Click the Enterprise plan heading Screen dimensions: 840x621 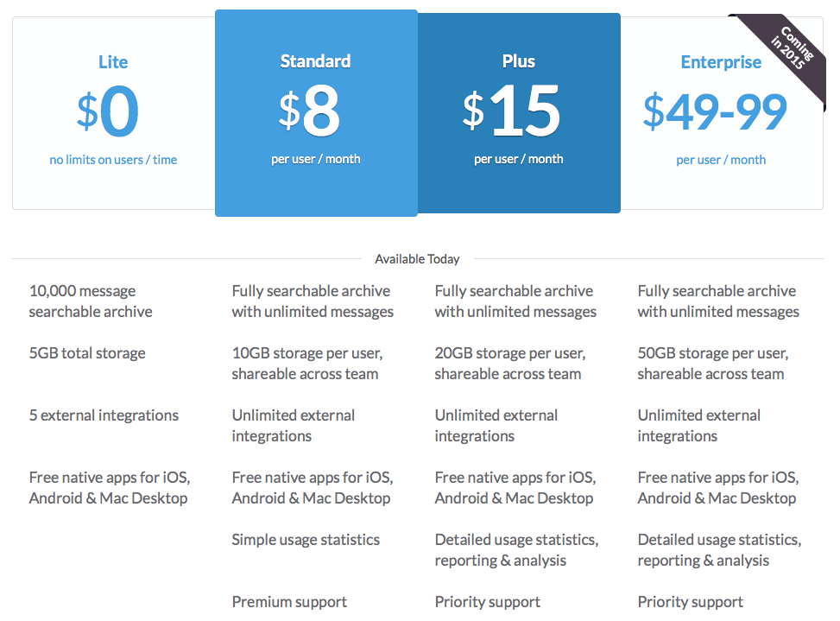coord(721,62)
